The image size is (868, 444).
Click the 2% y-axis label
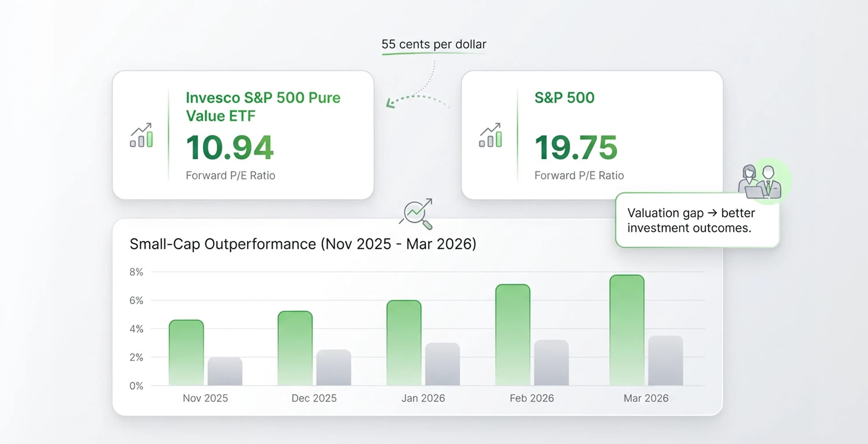point(137,357)
